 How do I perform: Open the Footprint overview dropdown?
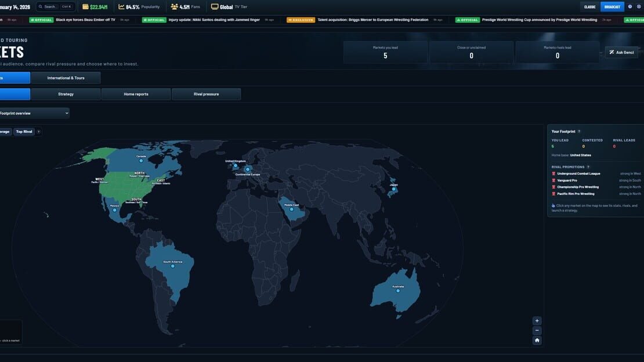[34, 113]
